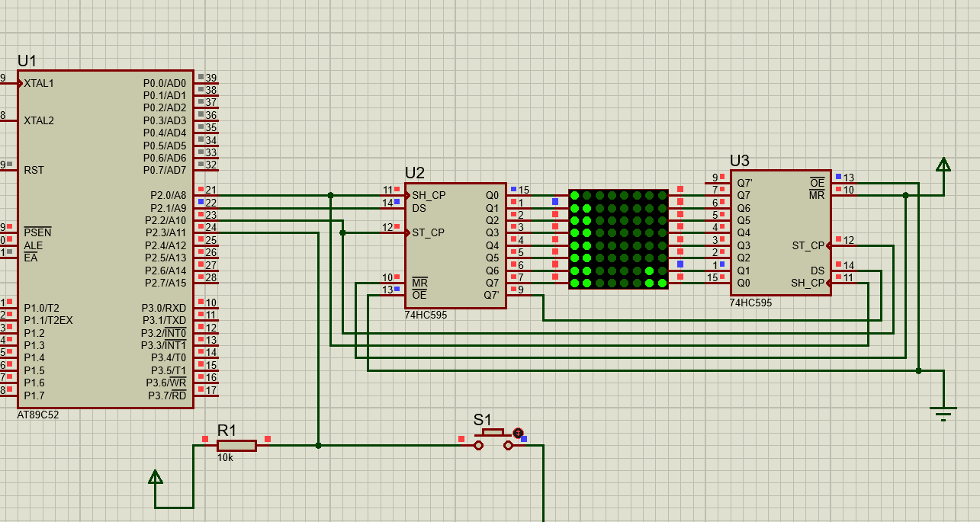The height and width of the screenshot is (522, 980).
Task: Click the P0.7/AD7 pin name
Action: coord(165,170)
